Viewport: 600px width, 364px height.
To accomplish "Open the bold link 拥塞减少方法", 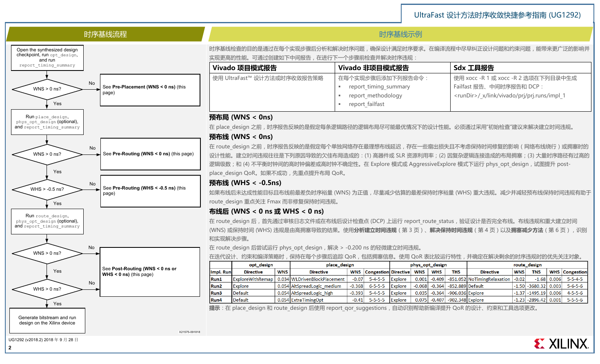I will [x=527, y=230].
